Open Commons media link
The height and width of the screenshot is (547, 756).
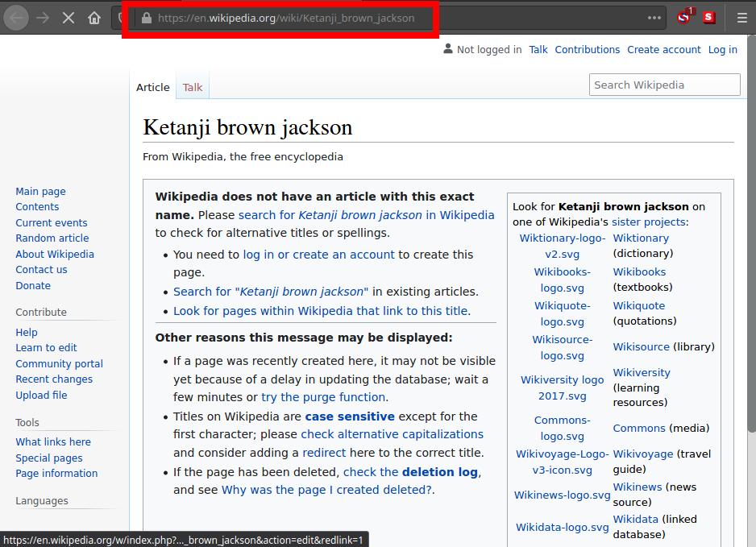coord(639,428)
